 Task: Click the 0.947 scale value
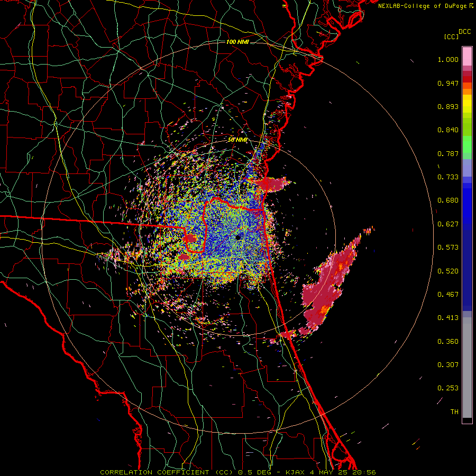[448, 83]
